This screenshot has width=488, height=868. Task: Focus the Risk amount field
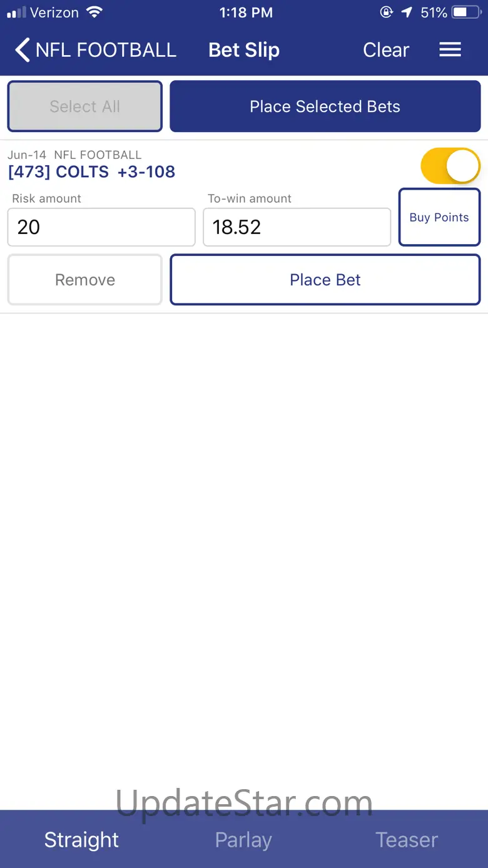tap(101, 227)
